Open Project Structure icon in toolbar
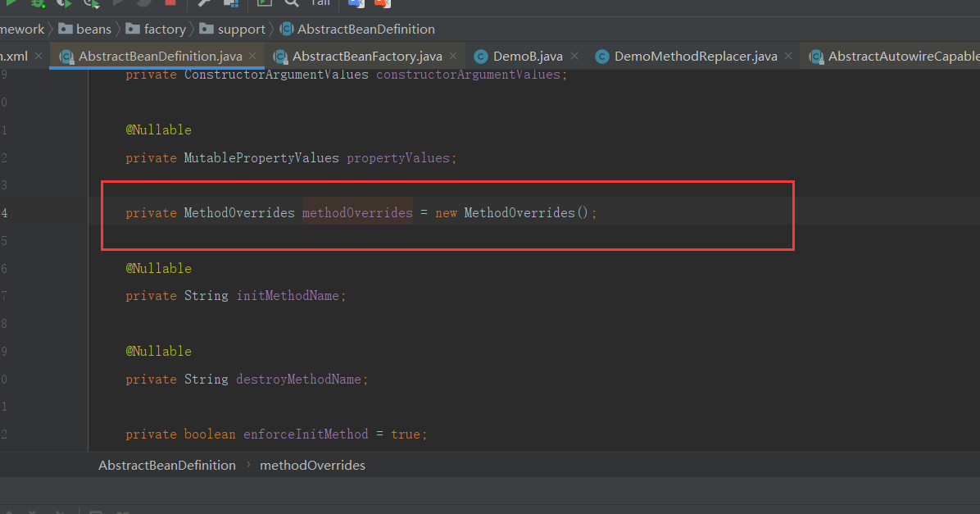The width and height of the screenshot is (980, 514). [231, 2]
